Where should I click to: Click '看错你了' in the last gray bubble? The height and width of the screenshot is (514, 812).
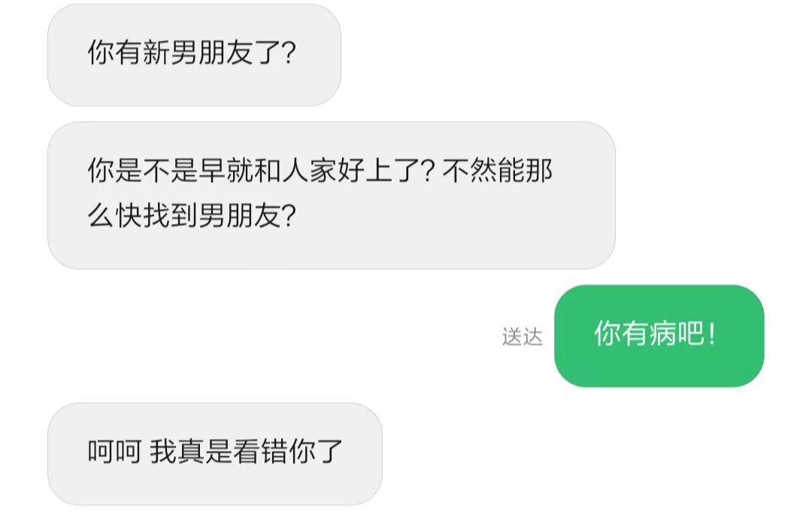289,452
